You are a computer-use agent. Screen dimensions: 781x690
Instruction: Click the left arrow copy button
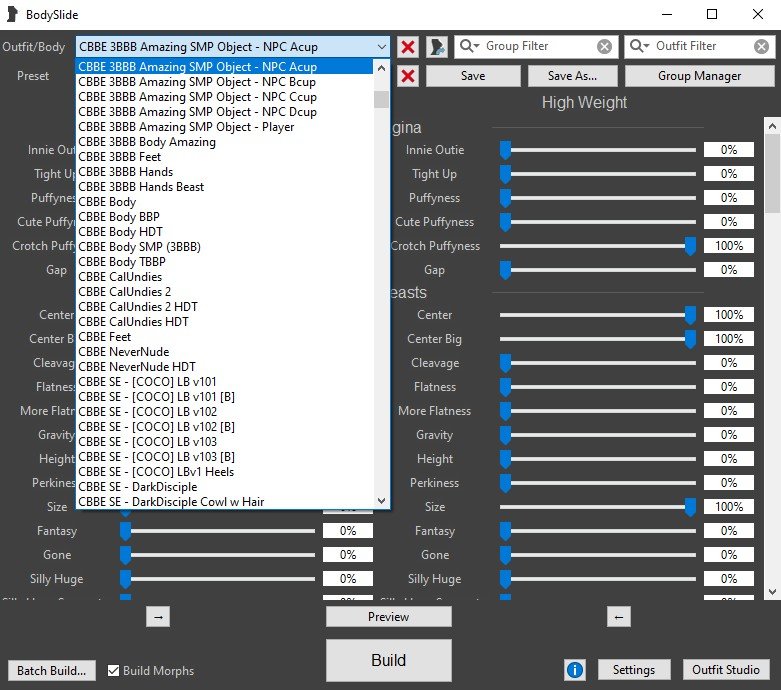[618, 617]
